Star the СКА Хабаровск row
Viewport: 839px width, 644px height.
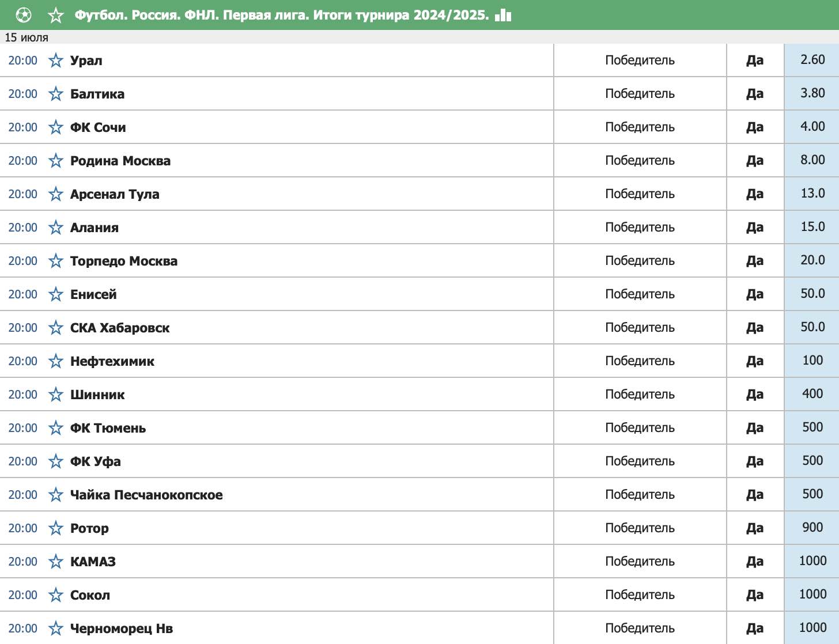56,327
